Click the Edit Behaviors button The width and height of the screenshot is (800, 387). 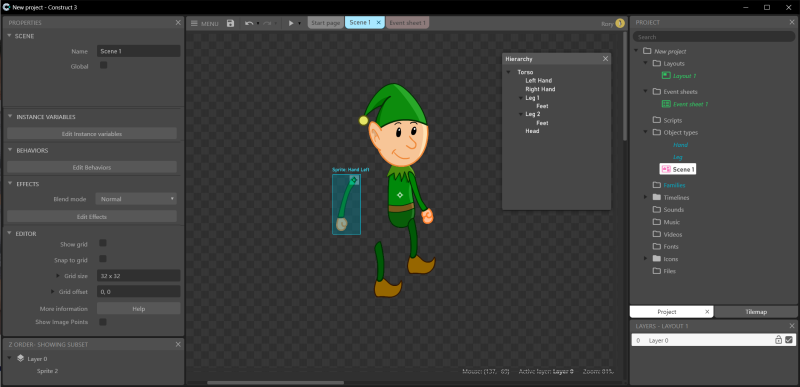[92, 167]
